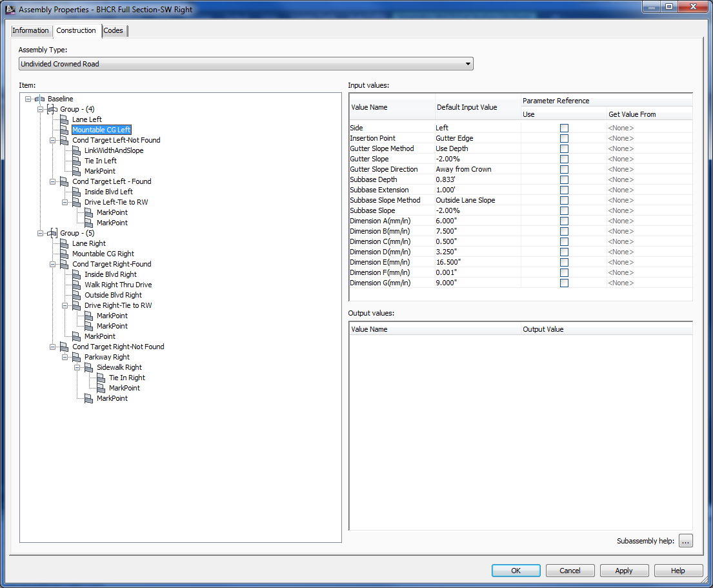This screenshot has height=588, width=713.
Task: Switch to the Codes tab
Action: pyautogui.click(x=114, y=30)
